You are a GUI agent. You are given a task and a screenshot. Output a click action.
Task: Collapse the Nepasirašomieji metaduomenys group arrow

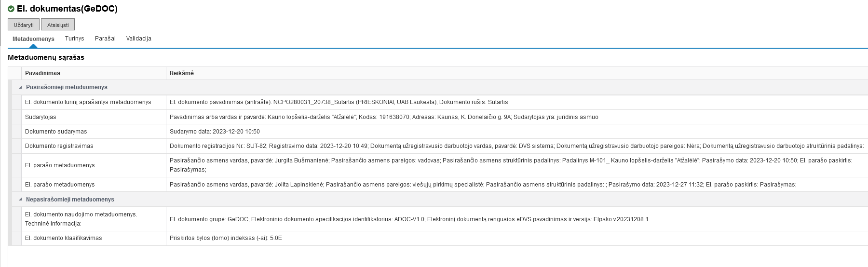(x=20, y=200)
